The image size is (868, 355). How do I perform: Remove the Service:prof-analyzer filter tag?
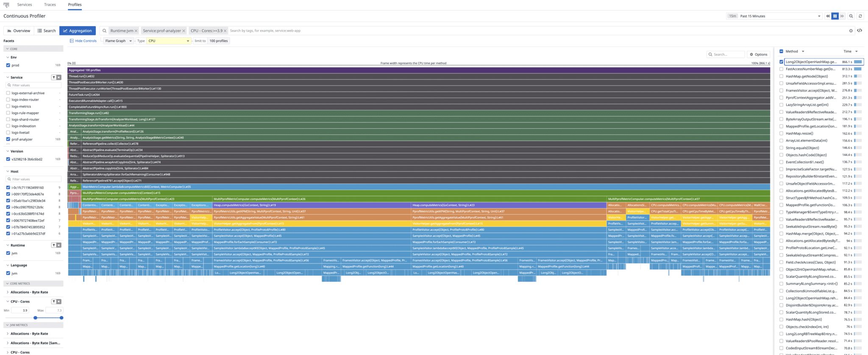pyautogui.click(x=184, y=31)
